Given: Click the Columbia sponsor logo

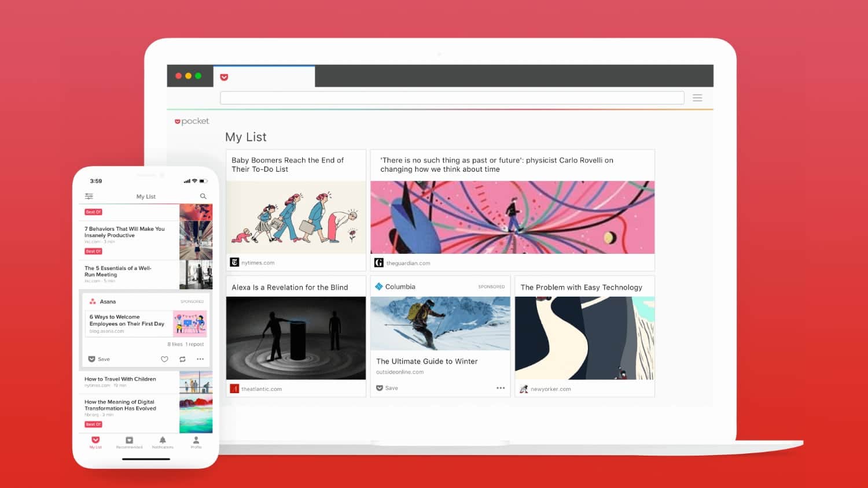Looking at the screenshot, I should 379,286.
